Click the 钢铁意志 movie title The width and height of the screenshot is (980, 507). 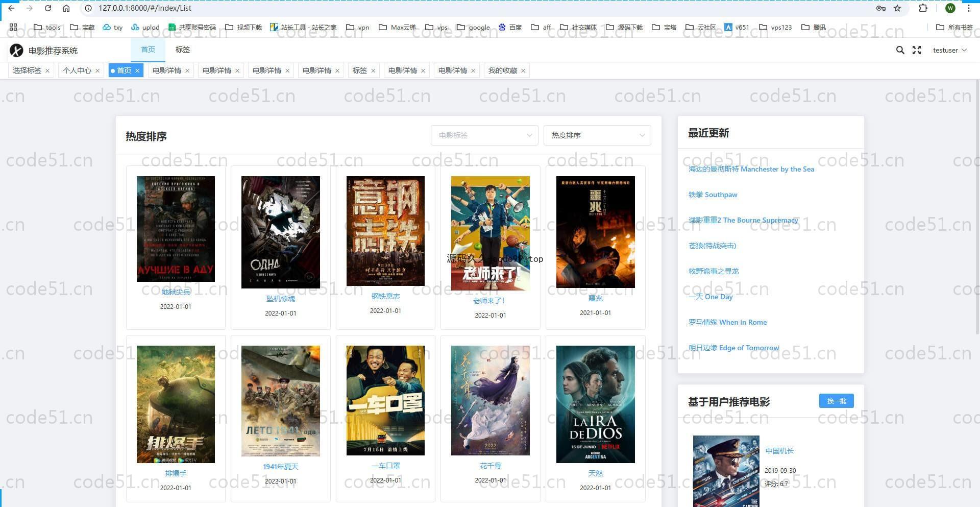[385, 296]
